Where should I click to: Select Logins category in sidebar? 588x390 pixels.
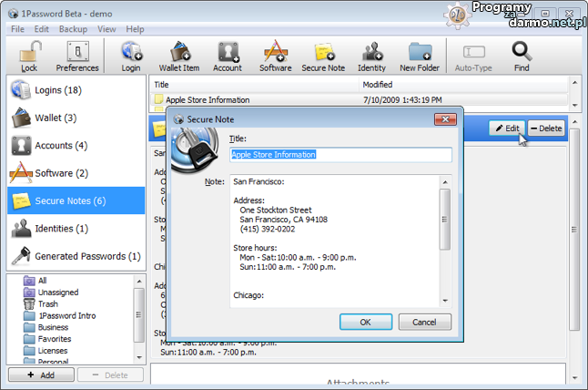[58, 90]
